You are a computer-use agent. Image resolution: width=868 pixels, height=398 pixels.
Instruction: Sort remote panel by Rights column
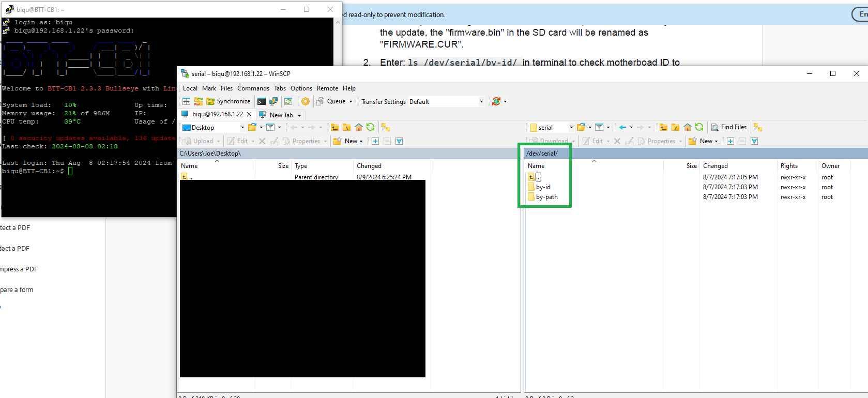click(x=789, y=166)
